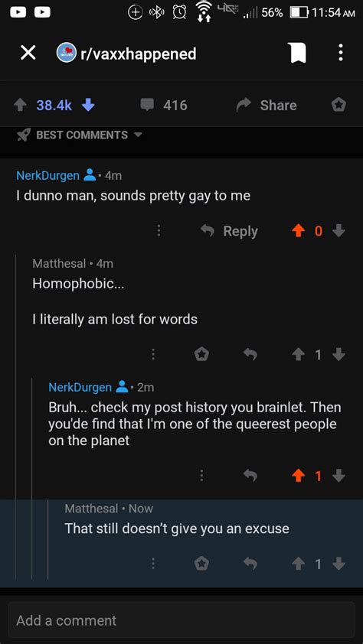The image size is (363, 644).
Task: Open the three-dot overflow menu in header
Action: (340, 53)
